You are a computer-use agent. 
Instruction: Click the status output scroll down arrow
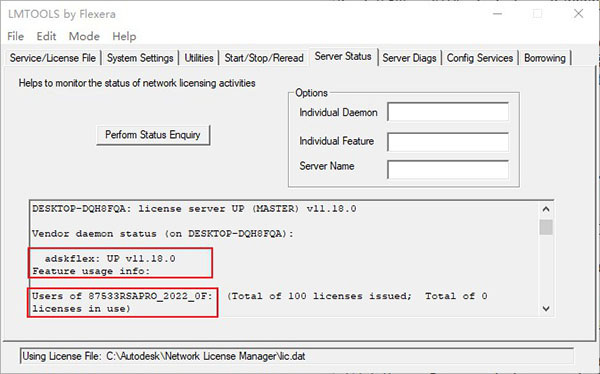546,309
